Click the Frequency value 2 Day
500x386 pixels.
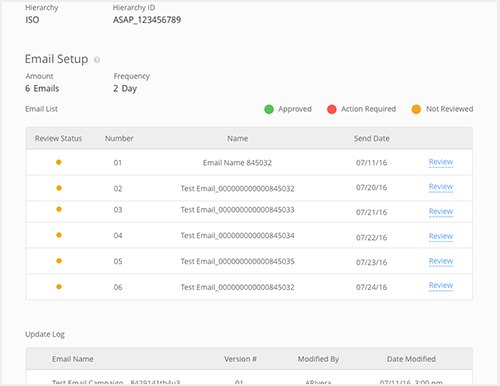click(x=125, y=89)
